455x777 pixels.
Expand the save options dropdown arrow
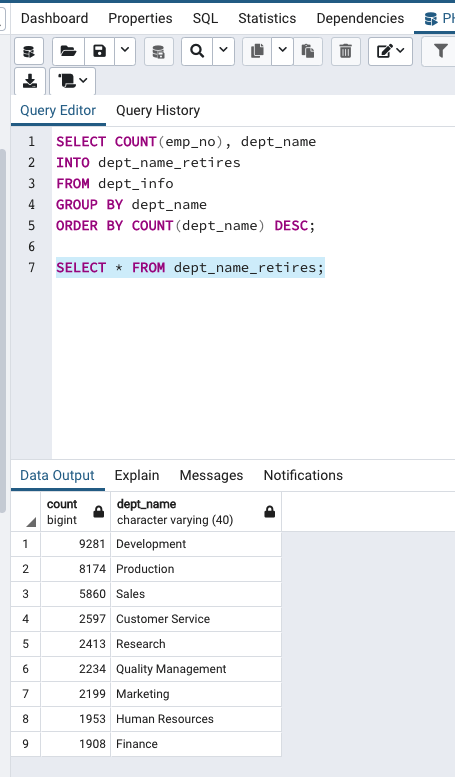[x=125, y=51]
